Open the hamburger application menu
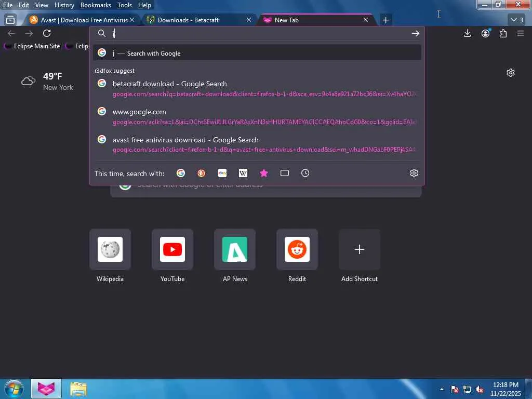This screenshot has width=532, height=399. (521, 33)
